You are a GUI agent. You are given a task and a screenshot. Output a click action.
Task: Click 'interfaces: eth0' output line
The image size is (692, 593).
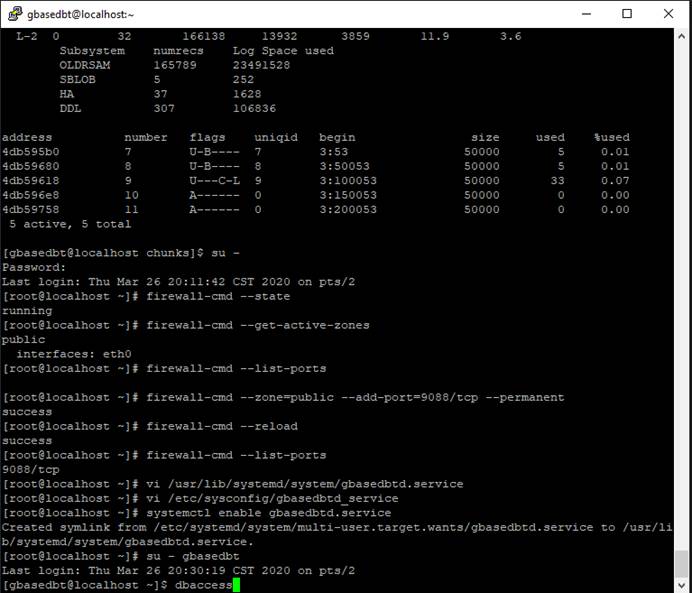(74, 354)
